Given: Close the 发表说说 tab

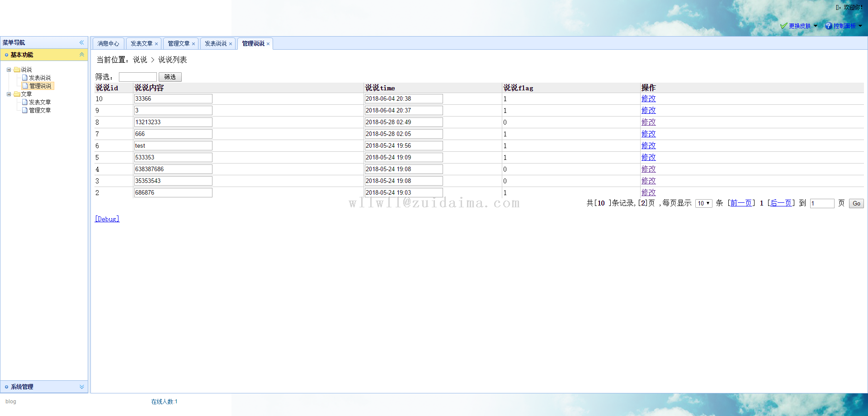Looking at the screenshot, I should [231, 44].
